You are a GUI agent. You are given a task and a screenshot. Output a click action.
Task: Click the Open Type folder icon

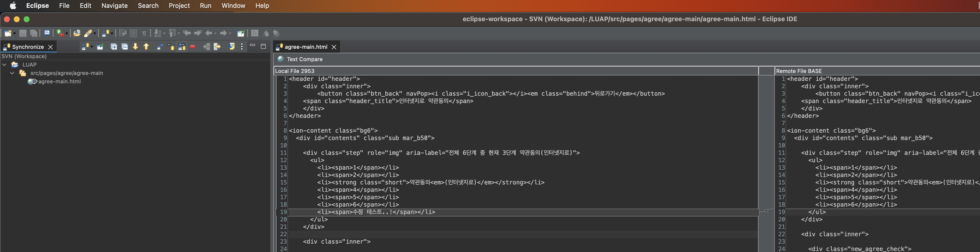click(x=77, y=33)
